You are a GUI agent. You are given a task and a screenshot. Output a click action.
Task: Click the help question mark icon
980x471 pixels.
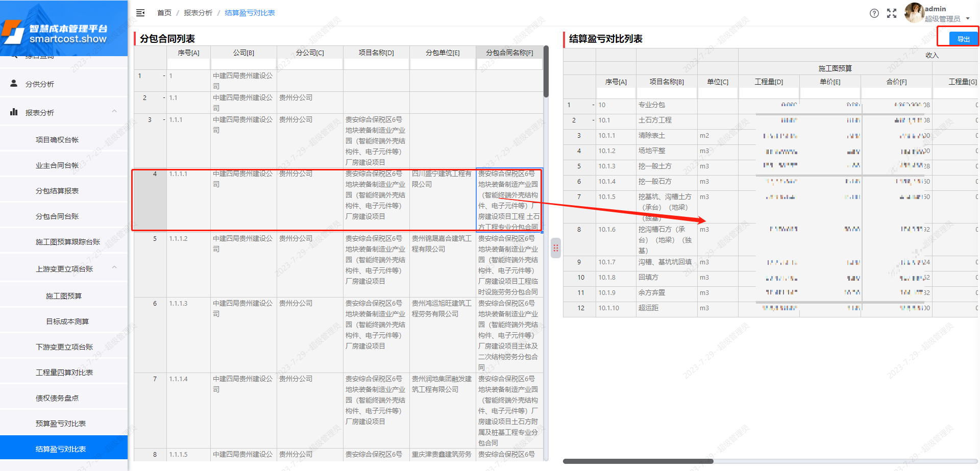click(x=874, y=13)
